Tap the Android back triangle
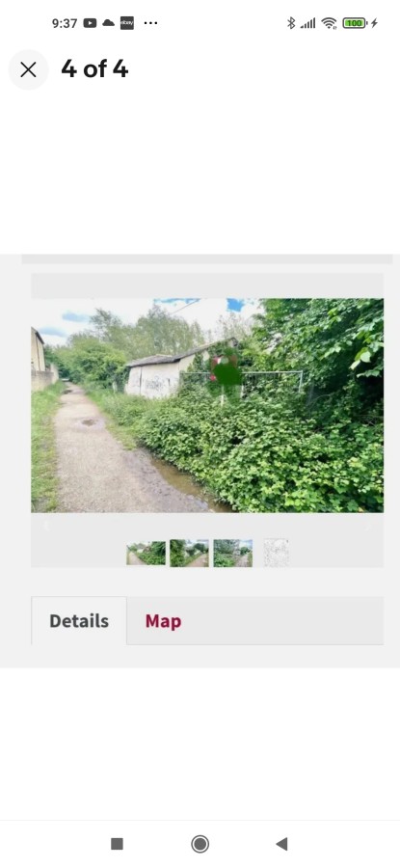The height and width of the screenshot is (868, 400). click(281, 844)
